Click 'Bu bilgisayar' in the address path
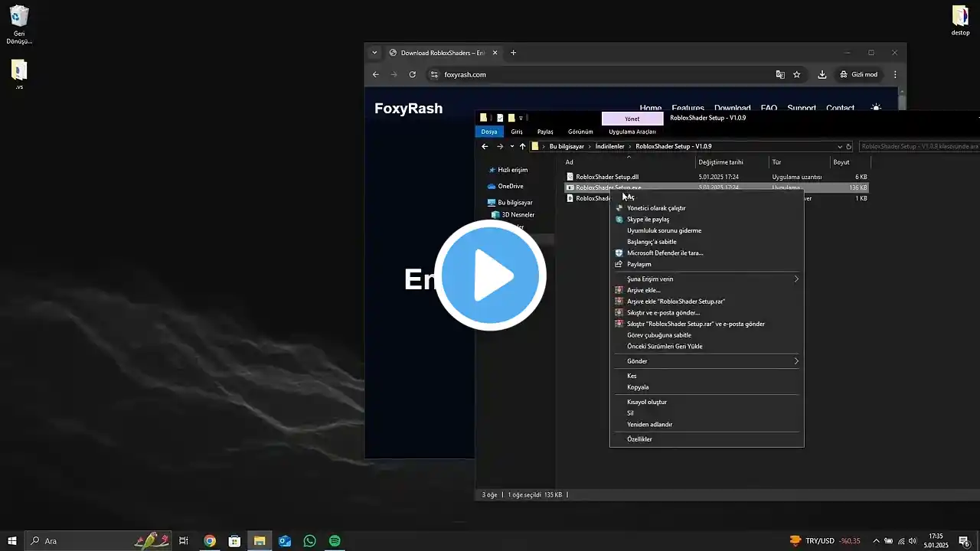980x551 pixels. 567,146
